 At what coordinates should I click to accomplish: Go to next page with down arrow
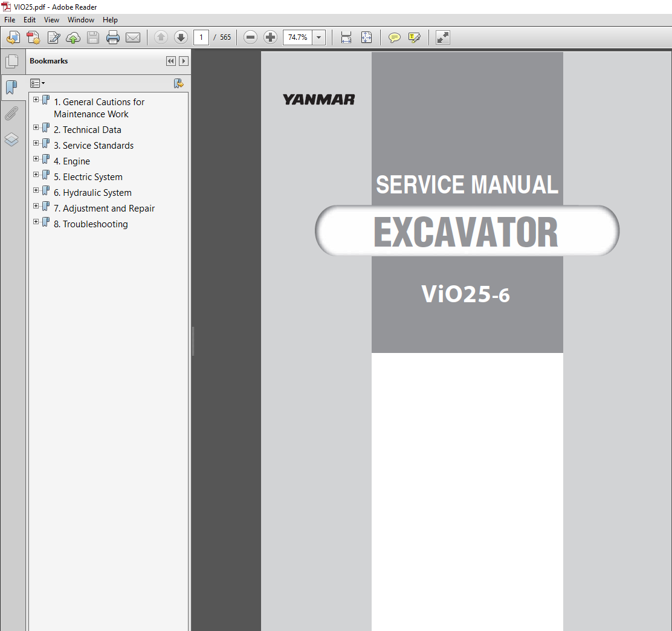pyautogui.click(x=181, y=37)
